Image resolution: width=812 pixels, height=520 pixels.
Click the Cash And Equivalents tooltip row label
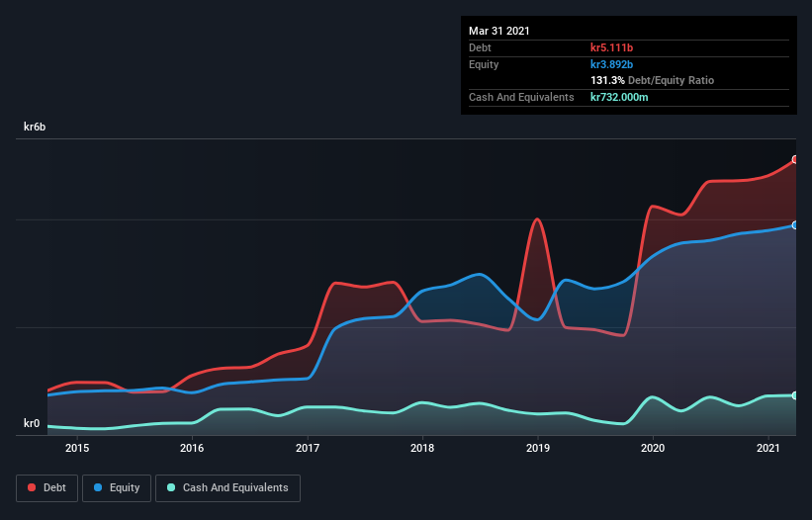(x=521, y=97)
